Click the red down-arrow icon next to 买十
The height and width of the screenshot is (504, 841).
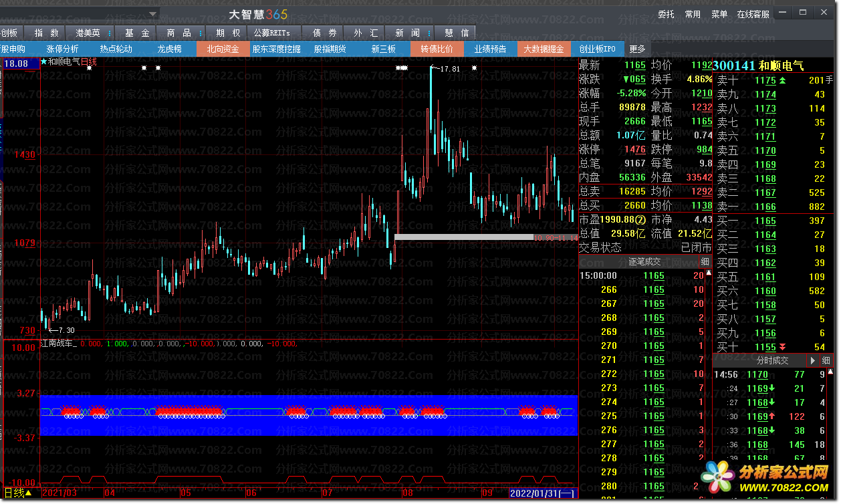[x=783, y=347]
